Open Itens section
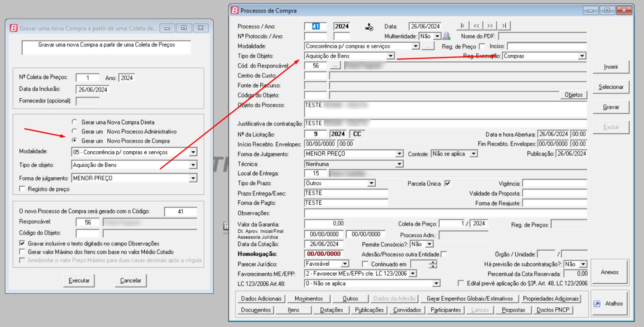Screen dimensions: 644x327 [x=294, y=310]
